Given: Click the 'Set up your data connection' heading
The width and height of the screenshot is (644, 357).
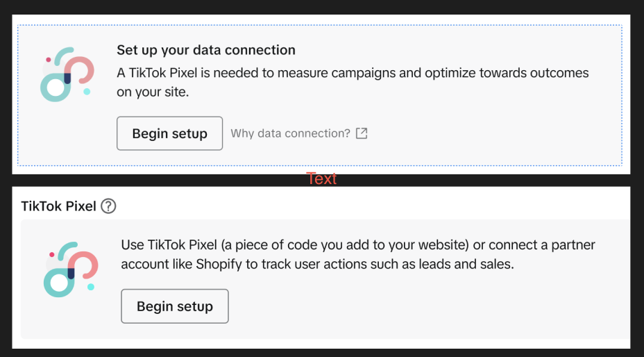Looking at the screenshot, I should click(x=206, y=50).
